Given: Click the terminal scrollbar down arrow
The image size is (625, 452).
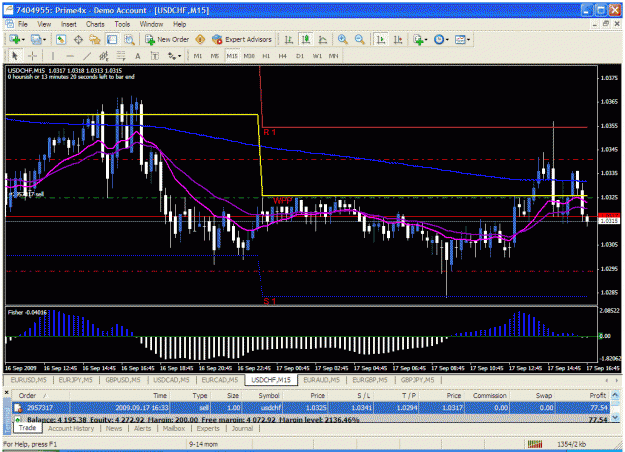Looking at the screenshot, I should click(615, 417).
